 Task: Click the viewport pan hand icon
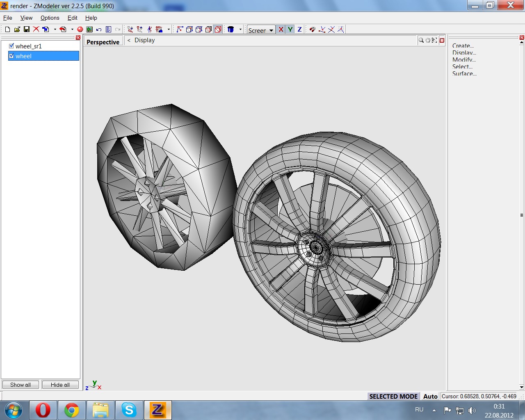pos(427,40)
